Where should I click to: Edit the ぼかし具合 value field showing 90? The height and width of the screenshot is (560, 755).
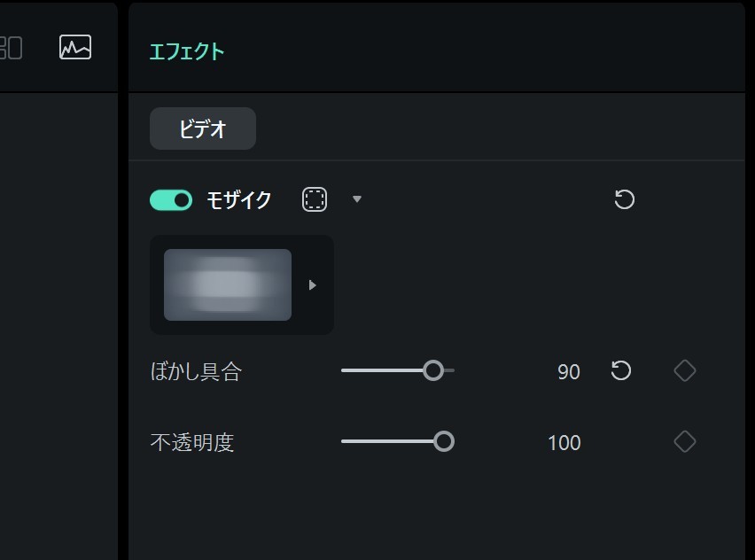pyautogui.click(x=569, y=372)
